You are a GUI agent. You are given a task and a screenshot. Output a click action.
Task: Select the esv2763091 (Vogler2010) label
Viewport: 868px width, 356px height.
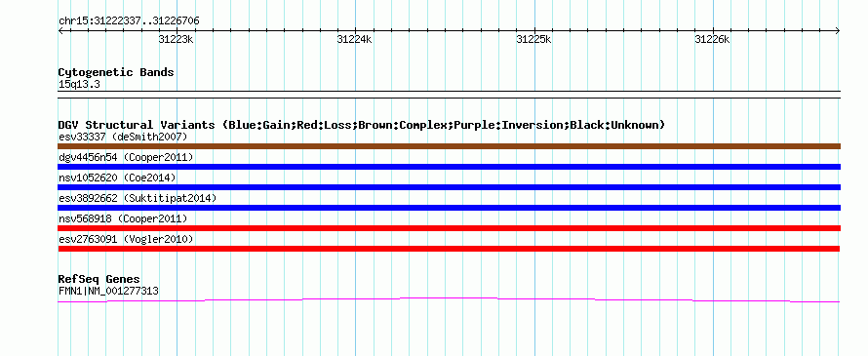[126, 239]
